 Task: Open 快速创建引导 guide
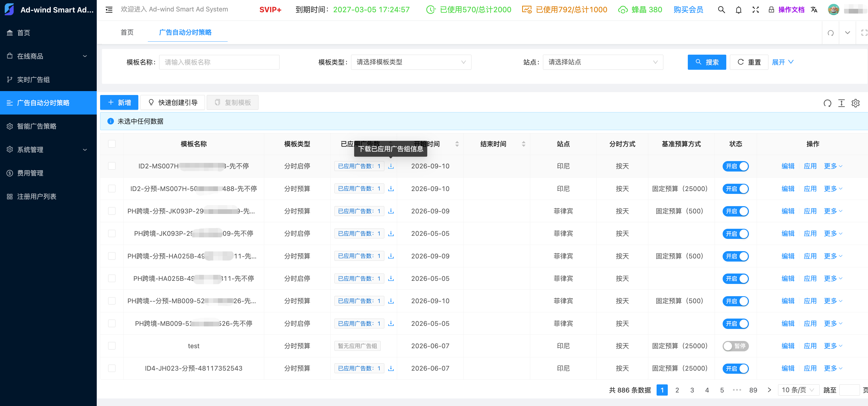pyautogui.click(x=172, y=103)
